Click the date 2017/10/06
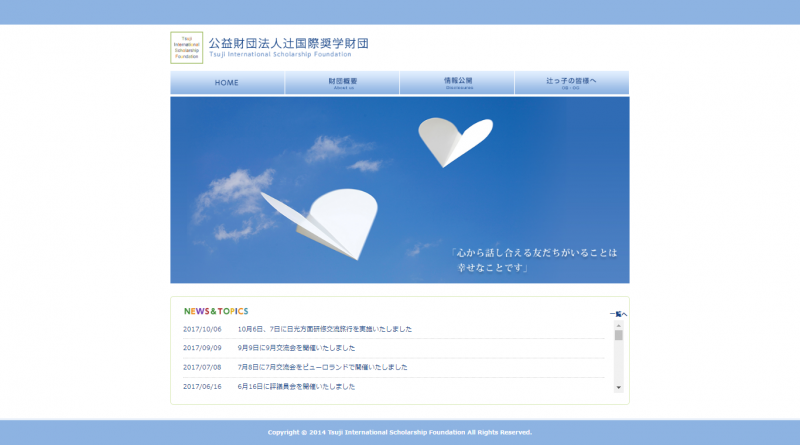800x445 pixels. (x=202, y=329)
